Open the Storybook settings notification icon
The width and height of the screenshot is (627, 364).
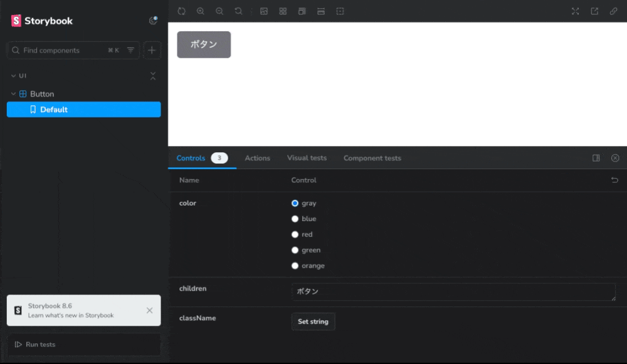pos(153,21)
